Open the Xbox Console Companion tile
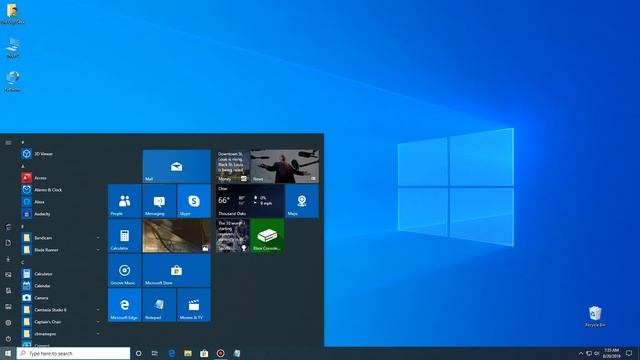The height and width of the screenshot is (360, 640). 267,236
